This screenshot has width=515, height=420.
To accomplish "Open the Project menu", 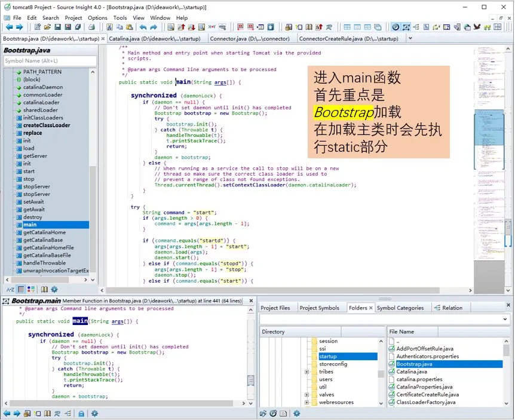I will 73,18.
